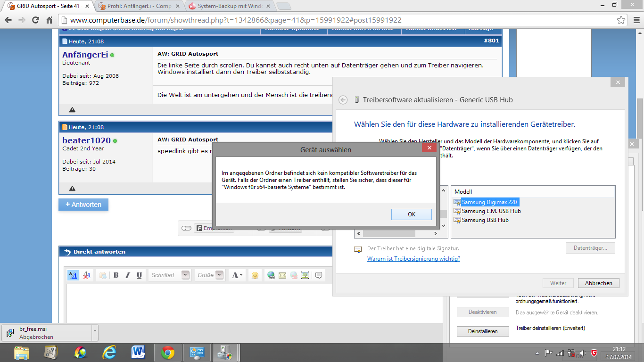
Task: Switch to Profil: AnfängerEi tab
Action: (139, 6)
